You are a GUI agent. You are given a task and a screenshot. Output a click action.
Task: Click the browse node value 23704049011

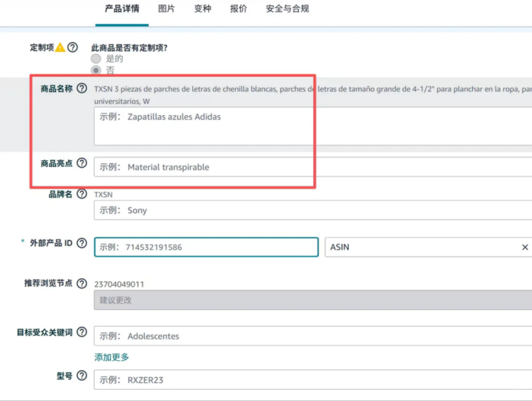click(119, 284)
